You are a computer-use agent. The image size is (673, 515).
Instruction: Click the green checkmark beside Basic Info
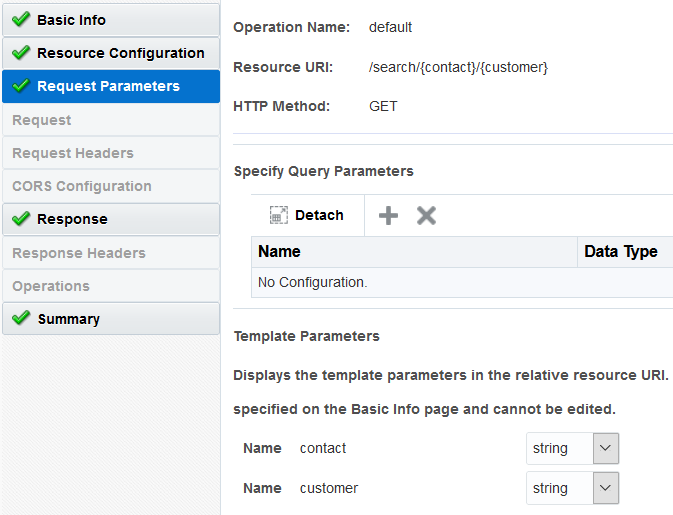21,20
